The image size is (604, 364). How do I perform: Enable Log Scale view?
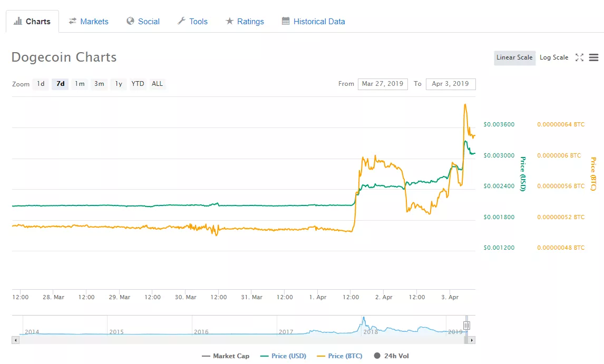point(554,57)
